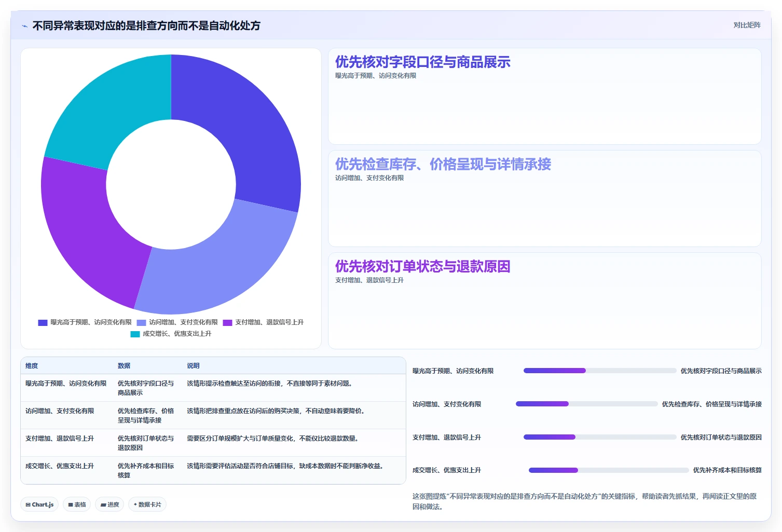Click table cell 曝光高于预期、访问变化有限
The width and height of the screenshot is (782, 532).
tap(66, 384)
